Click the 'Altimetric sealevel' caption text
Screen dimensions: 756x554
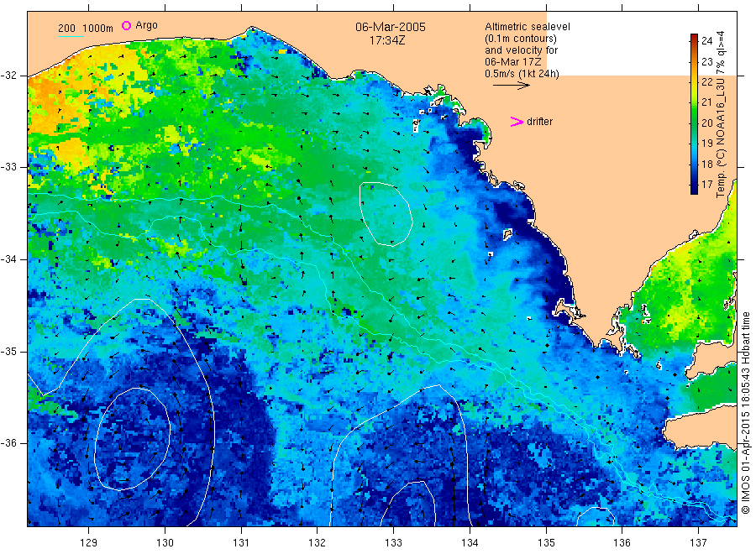[528, 27]
